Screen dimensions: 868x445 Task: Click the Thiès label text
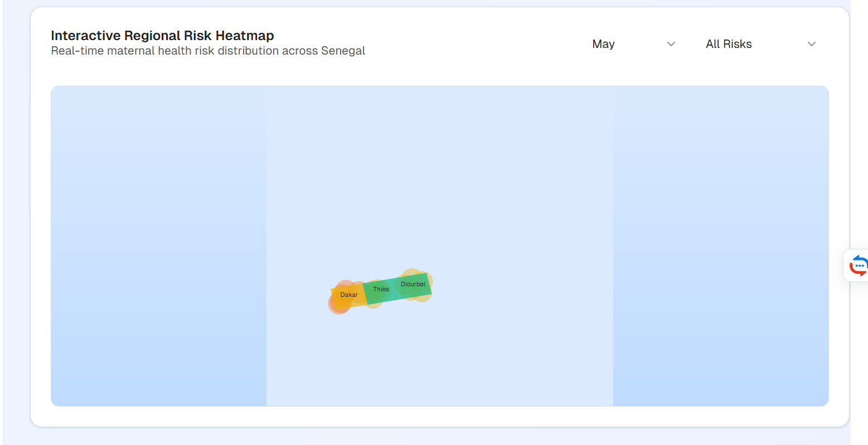coord(381,289)
